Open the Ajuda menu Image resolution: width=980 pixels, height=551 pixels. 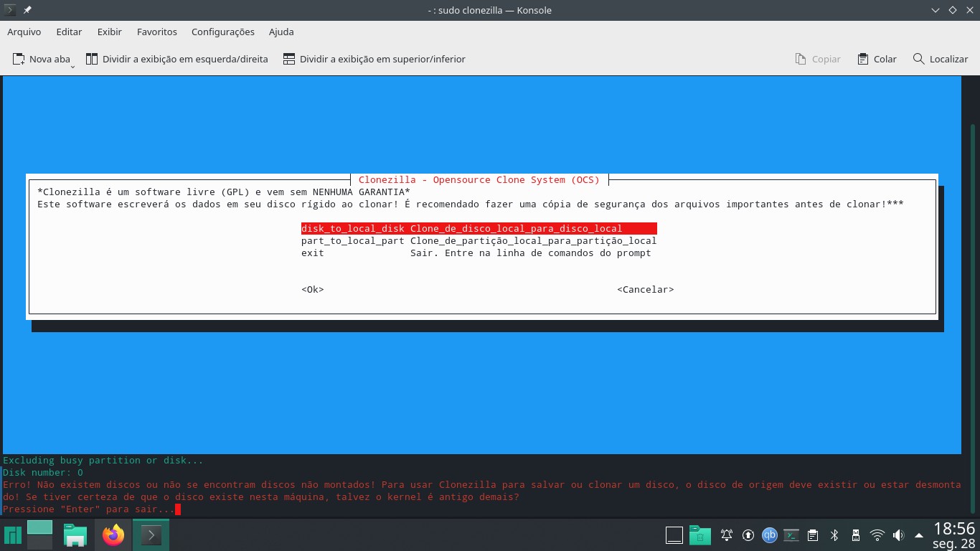tap(281, 32)
